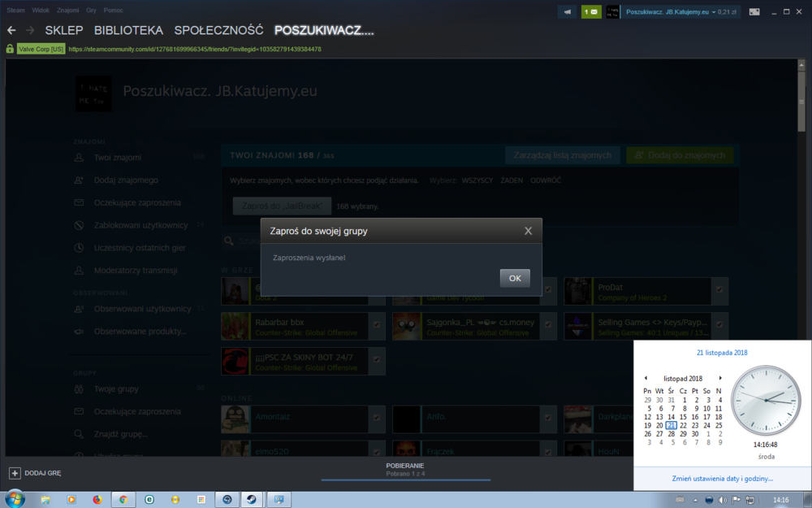Launch Windows Media Player from the taskbar

[x=71, y=500]
